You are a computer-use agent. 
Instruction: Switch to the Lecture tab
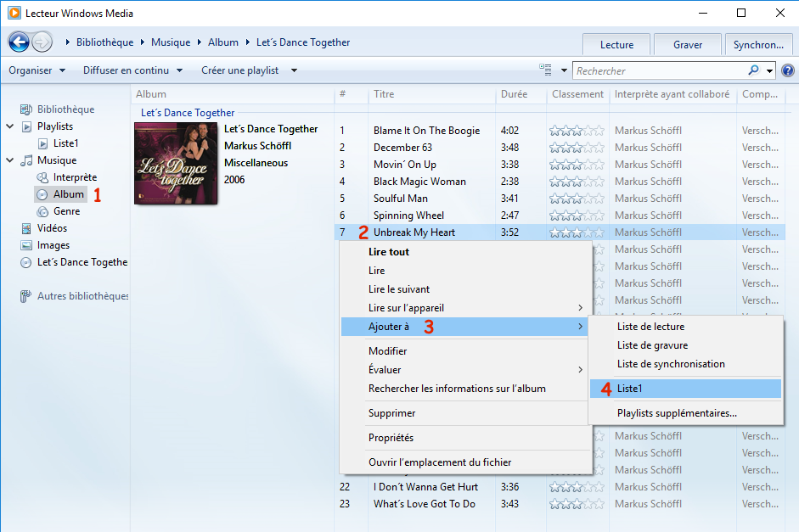pyautogui.click(x=616, y=45)
